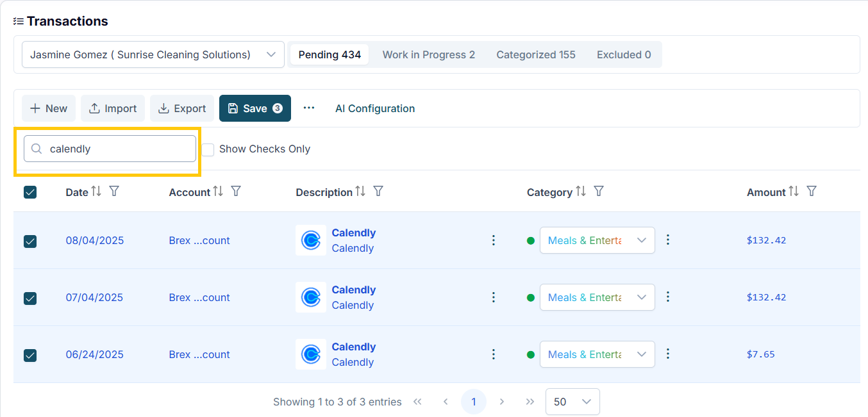Click Brex ...count in 07/04/2025 row
The width and height of the screenshot is (868, 417).
tap(199, 297)
